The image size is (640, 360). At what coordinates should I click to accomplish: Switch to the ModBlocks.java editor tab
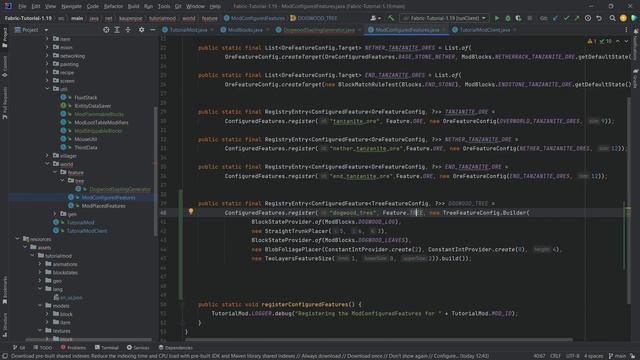tap(244, 30)
